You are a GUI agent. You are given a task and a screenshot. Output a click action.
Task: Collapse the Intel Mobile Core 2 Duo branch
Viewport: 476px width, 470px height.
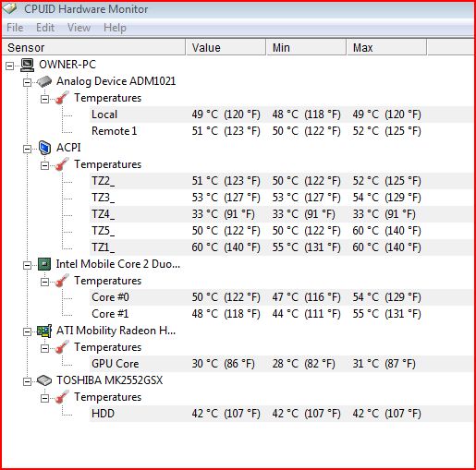[x=28, y=265]
